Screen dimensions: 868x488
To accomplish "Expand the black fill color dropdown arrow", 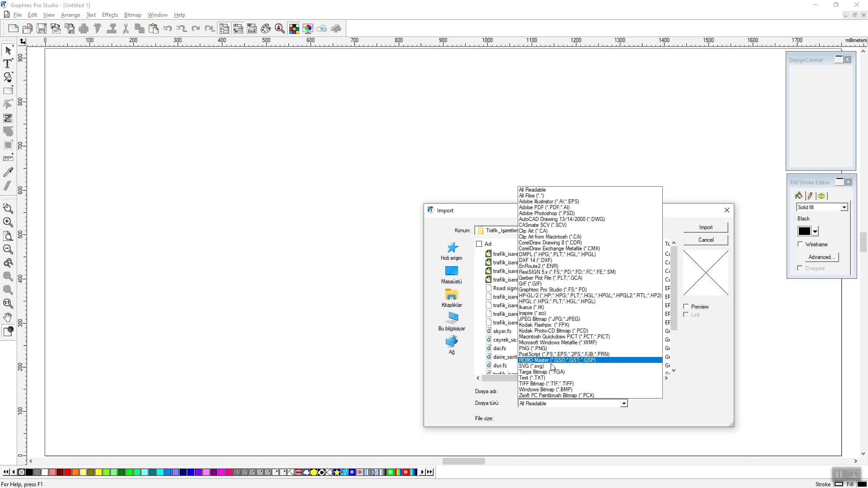I will point(815,232).
